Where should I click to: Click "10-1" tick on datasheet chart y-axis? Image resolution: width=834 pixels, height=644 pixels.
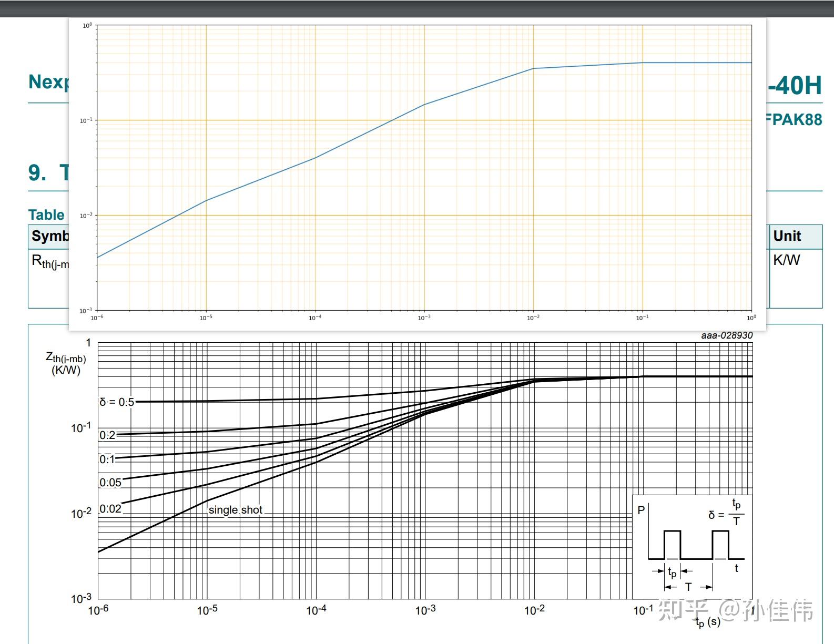(x=81, y=427)
